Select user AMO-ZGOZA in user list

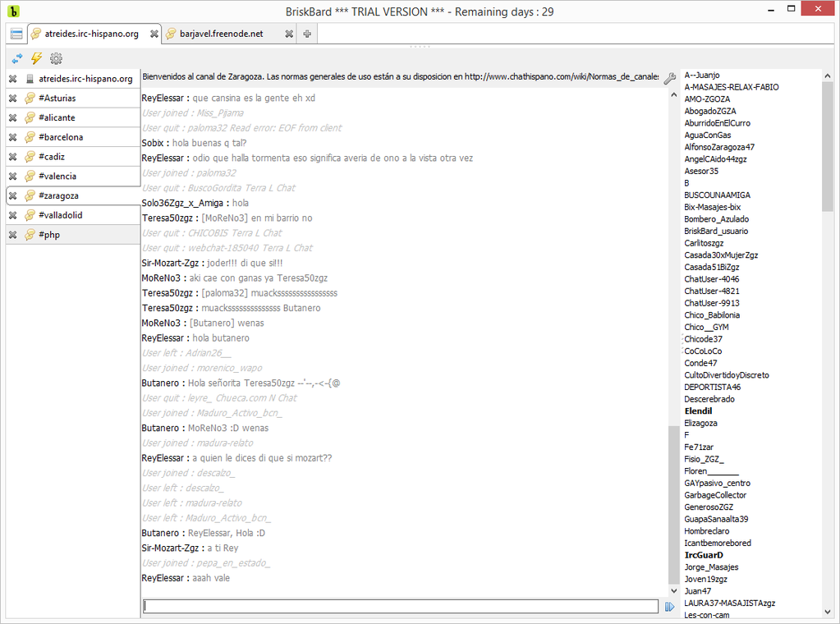[x=707, y=99]
